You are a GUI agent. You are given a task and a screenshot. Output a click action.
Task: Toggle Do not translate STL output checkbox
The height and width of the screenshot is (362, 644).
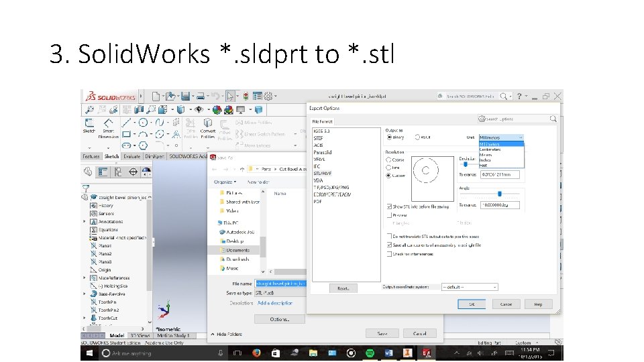389,237
